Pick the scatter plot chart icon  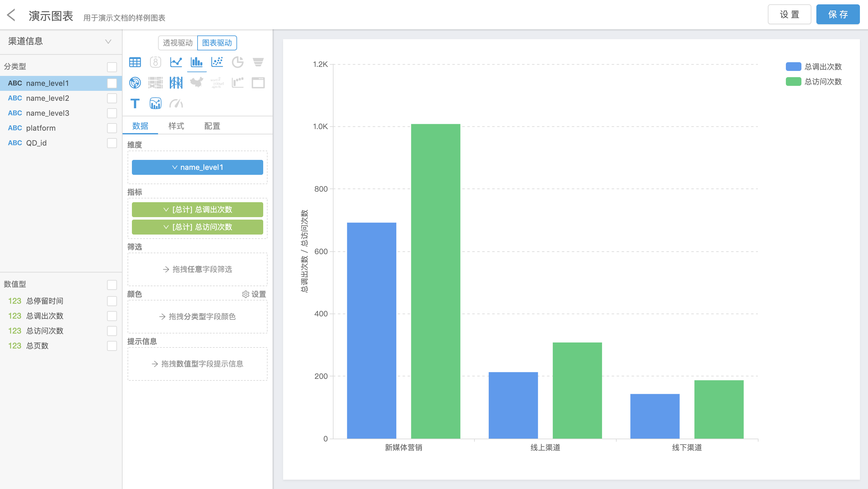pos(217,62)
